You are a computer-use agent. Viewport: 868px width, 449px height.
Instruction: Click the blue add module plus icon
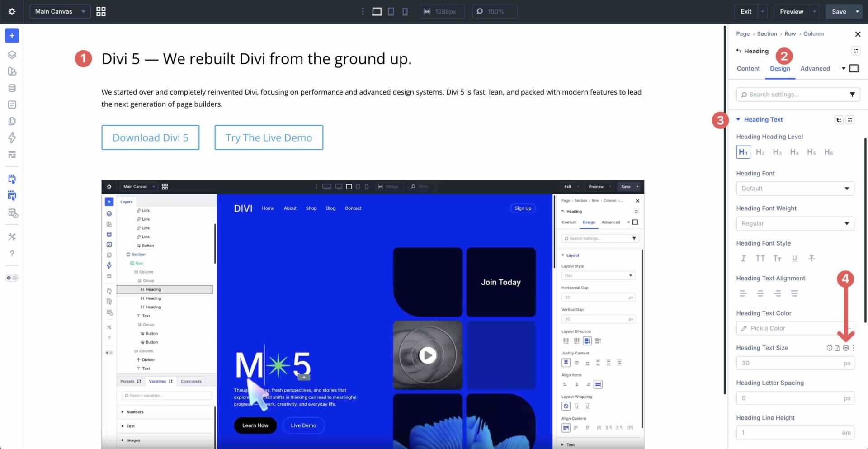12,36
